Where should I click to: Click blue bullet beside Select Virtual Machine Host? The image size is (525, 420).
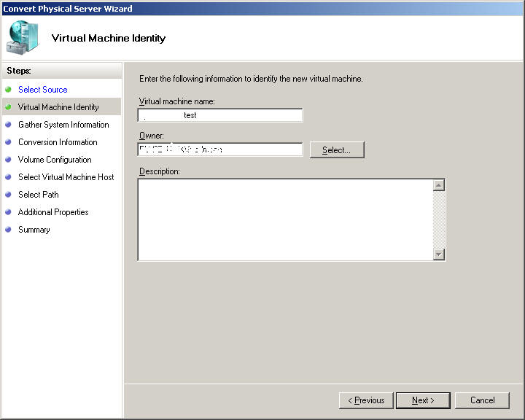pyautogui.click(x=9, y=177)
